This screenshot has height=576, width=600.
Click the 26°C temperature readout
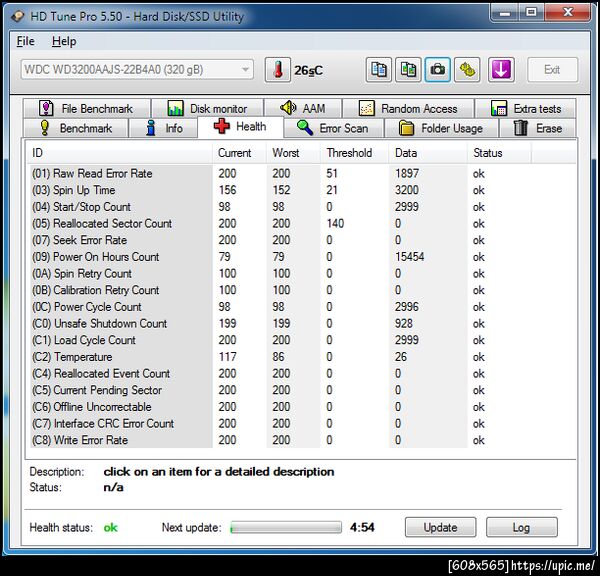(308, 70)
